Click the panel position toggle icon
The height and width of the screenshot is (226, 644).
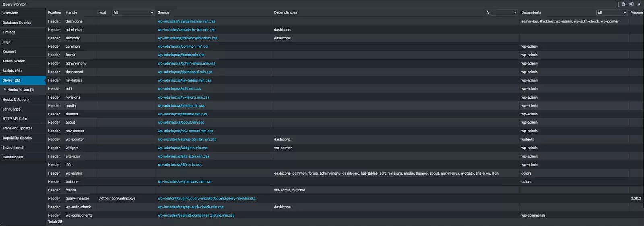click(631, 4)
